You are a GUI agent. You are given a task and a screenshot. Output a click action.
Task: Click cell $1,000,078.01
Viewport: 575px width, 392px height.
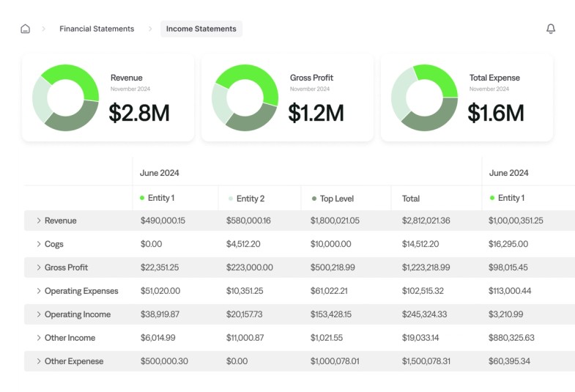(335, 361)
